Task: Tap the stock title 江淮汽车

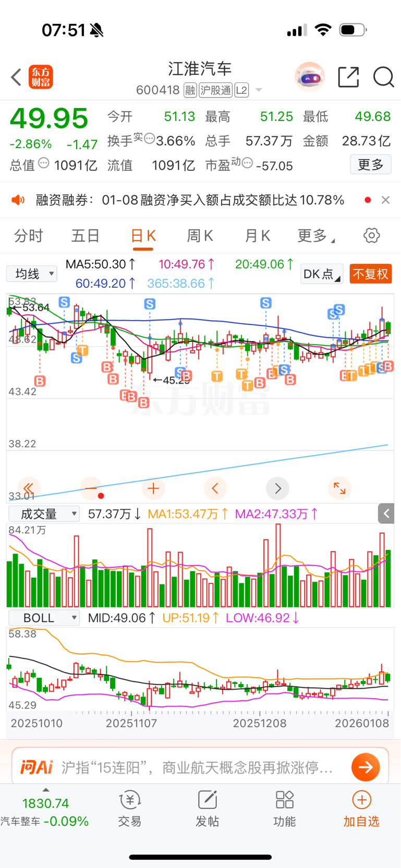Action: coord(200,68)
